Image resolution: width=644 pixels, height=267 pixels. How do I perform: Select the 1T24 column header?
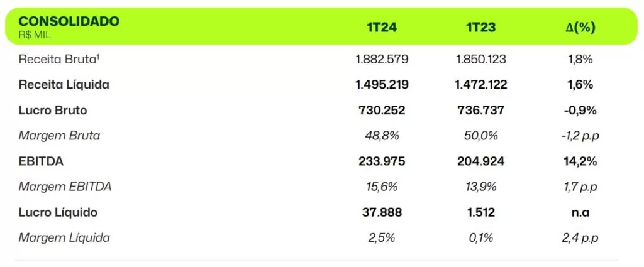pos(382,28)
